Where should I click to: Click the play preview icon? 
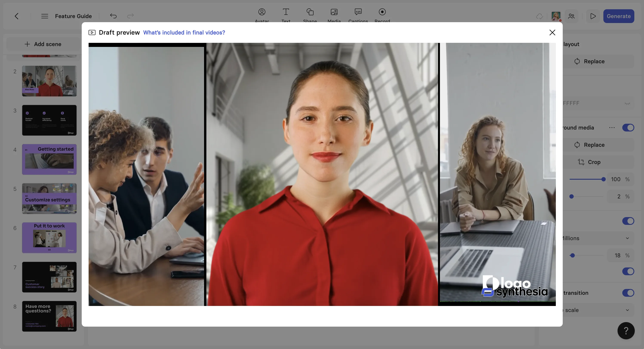(x=593, y=16)
